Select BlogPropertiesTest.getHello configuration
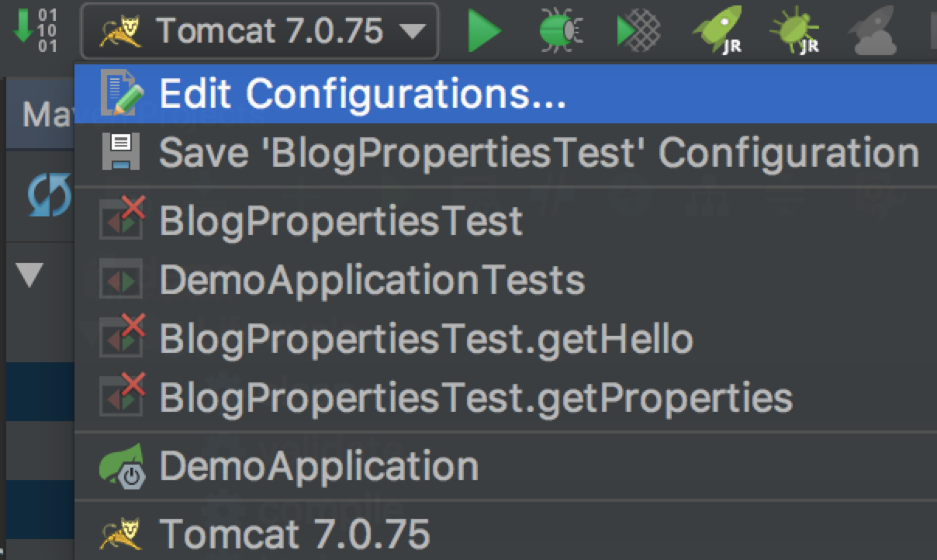 pos(425,338)
